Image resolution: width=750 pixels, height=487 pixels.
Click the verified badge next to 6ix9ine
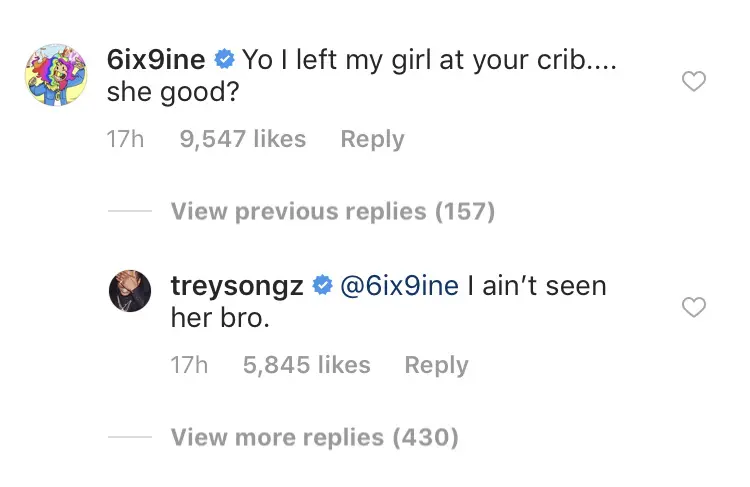(225, 60)
